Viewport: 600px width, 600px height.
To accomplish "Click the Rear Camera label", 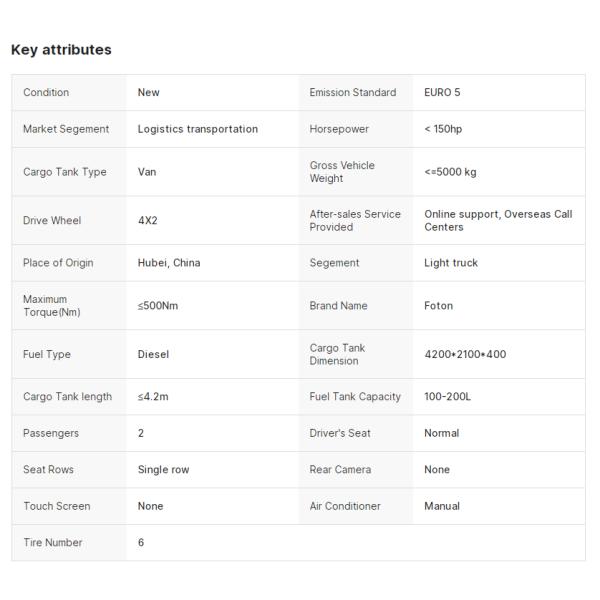I will tap(340, 470).
